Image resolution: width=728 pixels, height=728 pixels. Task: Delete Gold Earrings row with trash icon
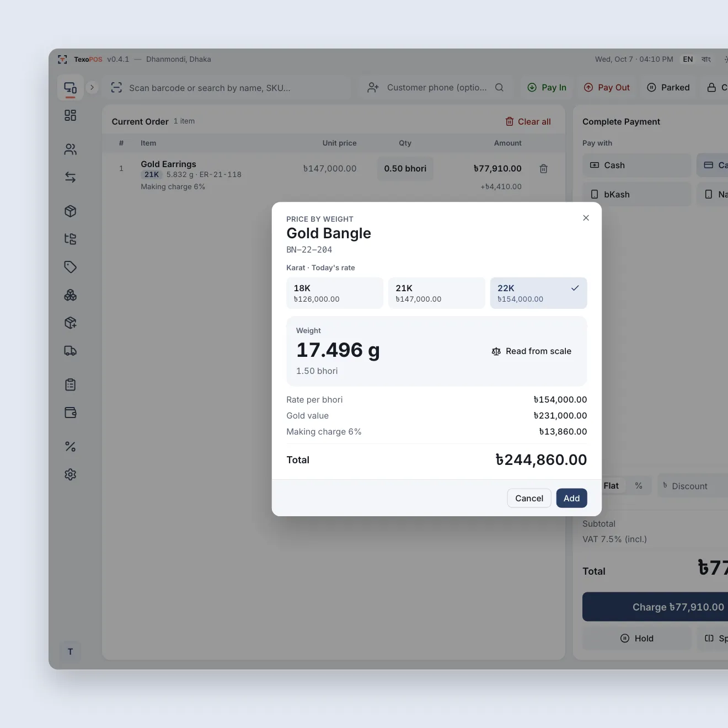pos(543,169)
